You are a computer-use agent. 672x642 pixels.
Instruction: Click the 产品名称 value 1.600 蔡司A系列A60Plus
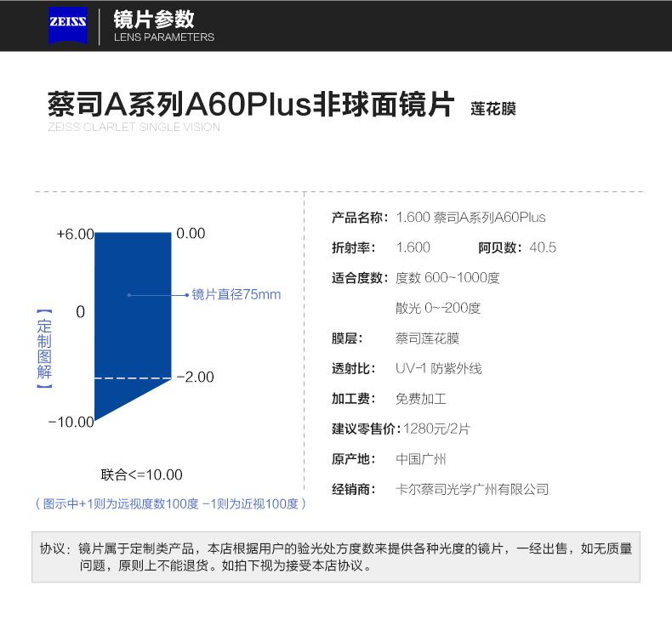coord(471,218)
